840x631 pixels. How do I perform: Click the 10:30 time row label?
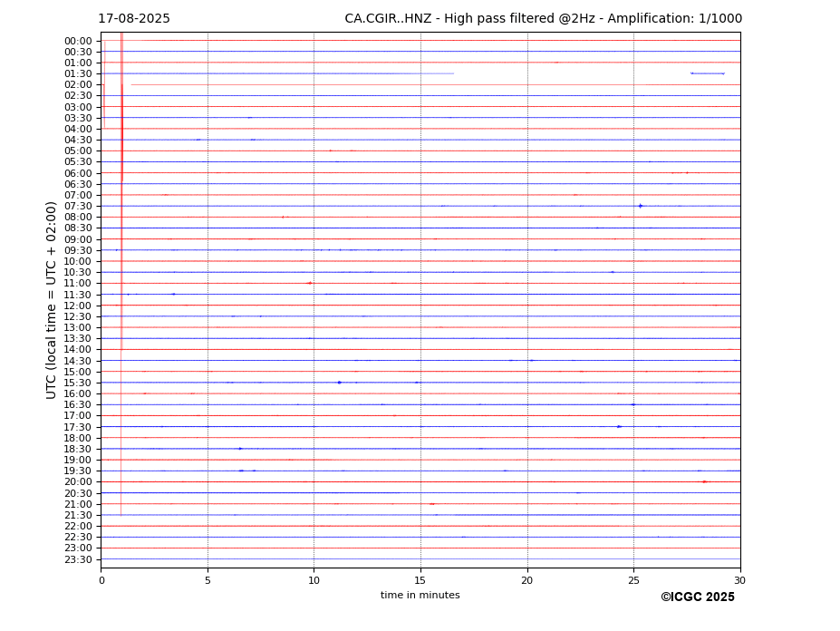point(78,272)
